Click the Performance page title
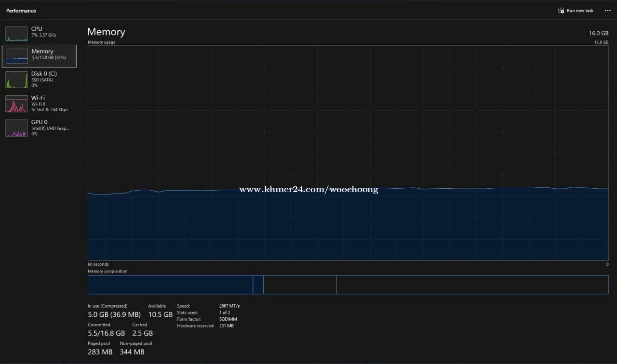617x364 pixels. coord(21,11)
